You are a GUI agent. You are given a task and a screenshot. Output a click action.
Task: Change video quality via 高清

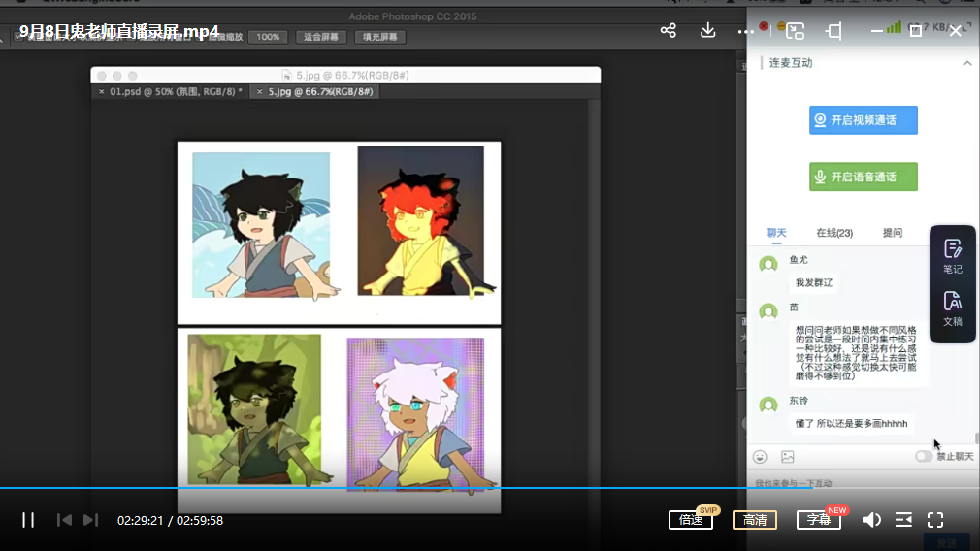pyautogui.click(x=754, y=520)
